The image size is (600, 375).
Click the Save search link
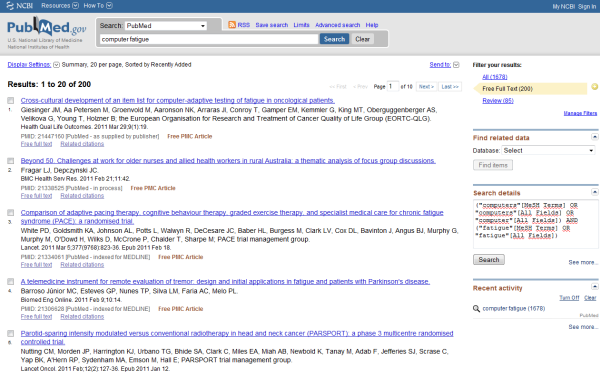coord(272,25)
